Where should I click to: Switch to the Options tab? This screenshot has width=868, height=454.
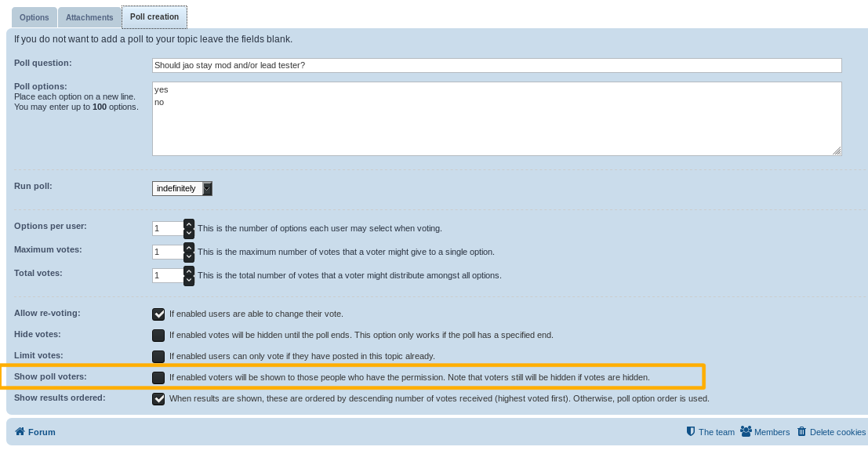[34, 17]
